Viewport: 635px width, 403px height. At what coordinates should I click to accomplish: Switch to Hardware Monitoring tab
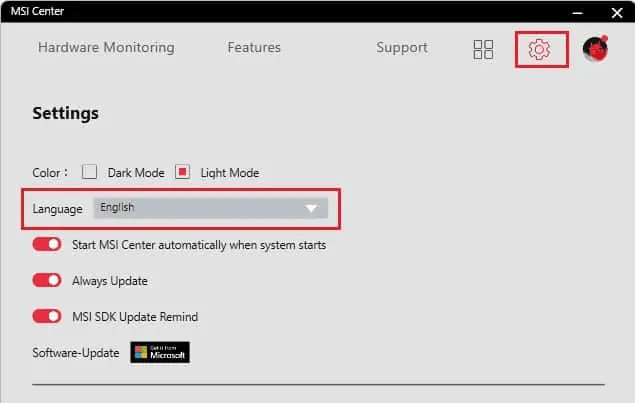106,47
